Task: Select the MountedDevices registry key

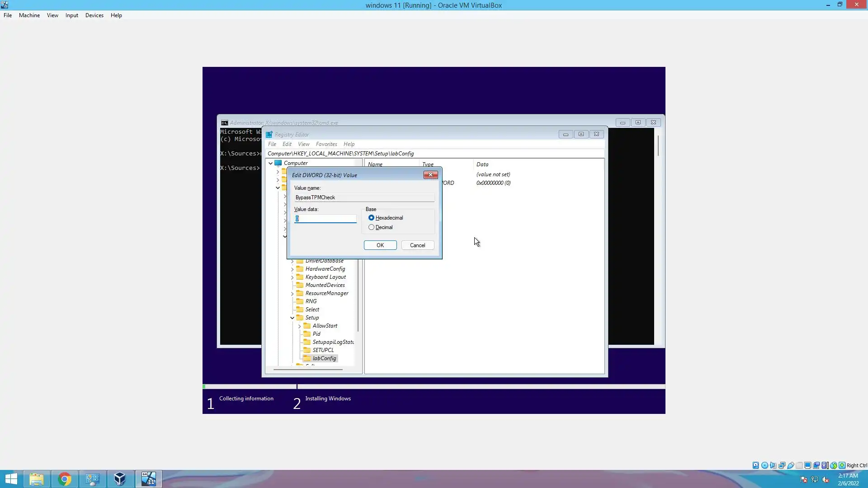Action: (325, 285)
